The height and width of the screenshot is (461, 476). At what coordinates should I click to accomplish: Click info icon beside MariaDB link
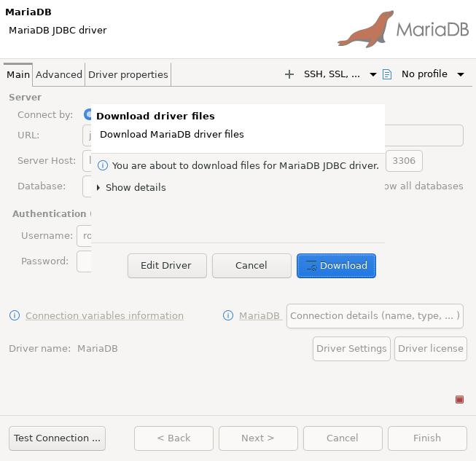(228, 316)
